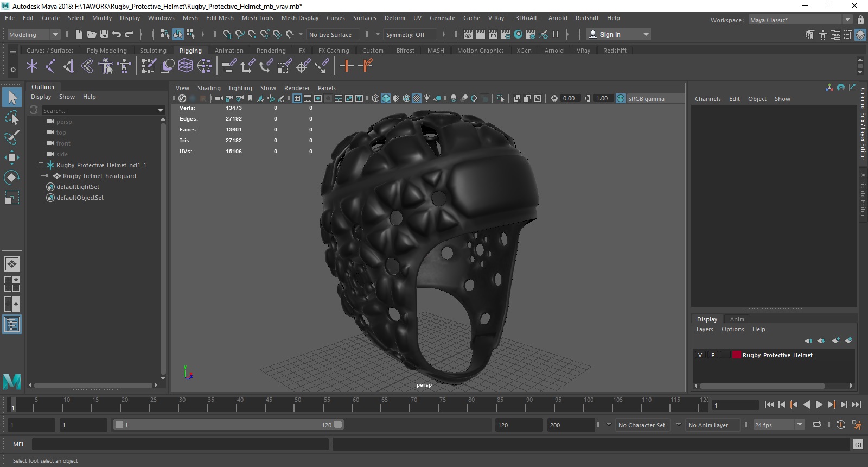
Task: Click the Channels menu in Channel Box
Action: click(x=708, y=99)
